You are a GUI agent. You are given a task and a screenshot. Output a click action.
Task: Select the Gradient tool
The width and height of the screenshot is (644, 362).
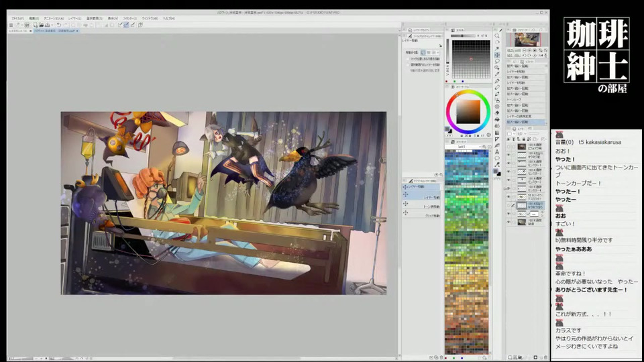(497, 132)
